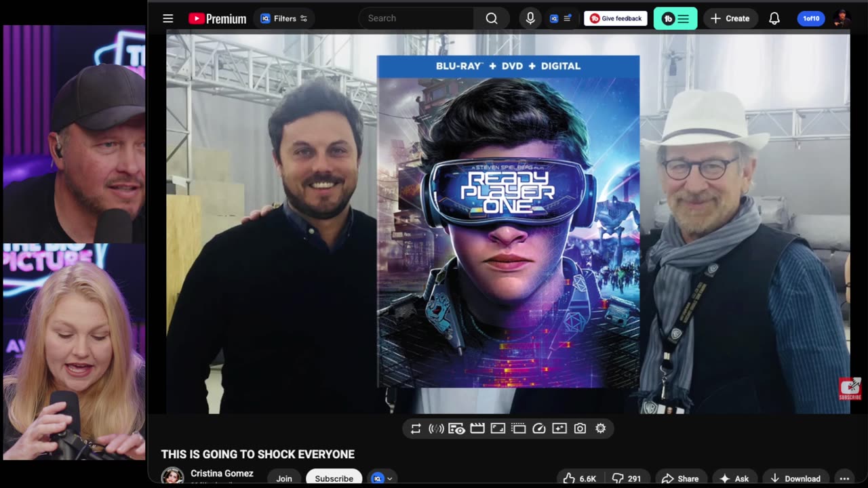Open the YouTube hamburger guide menu

tap(168, 18)
